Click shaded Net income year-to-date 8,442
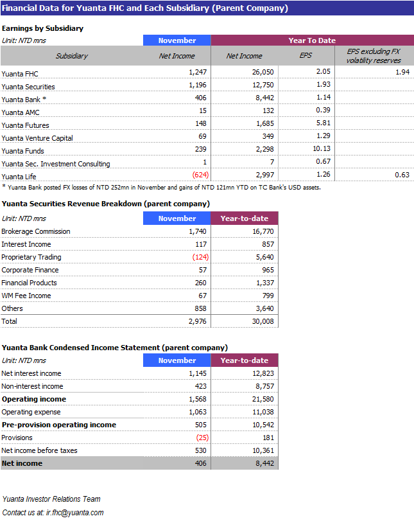The width and height of the screenshot is (414, 532). (265, 463)
